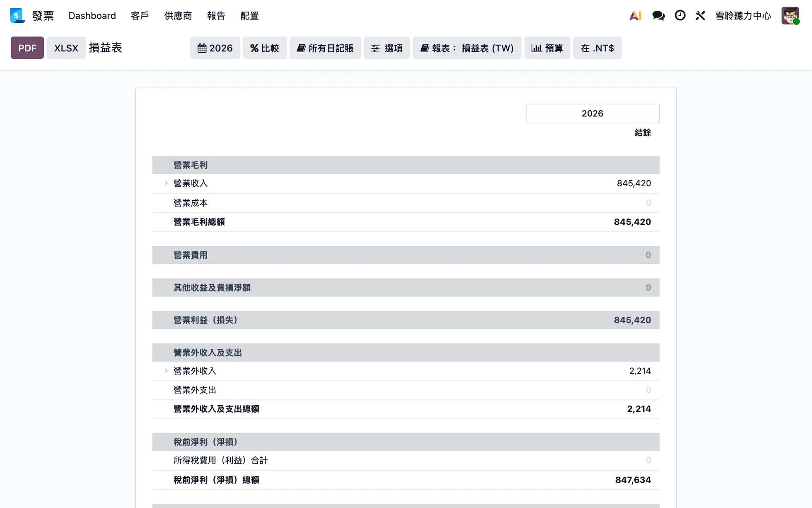Open the 發票 accounting app icon
This screenshot has height=508, width=812.
click(17, 16)
